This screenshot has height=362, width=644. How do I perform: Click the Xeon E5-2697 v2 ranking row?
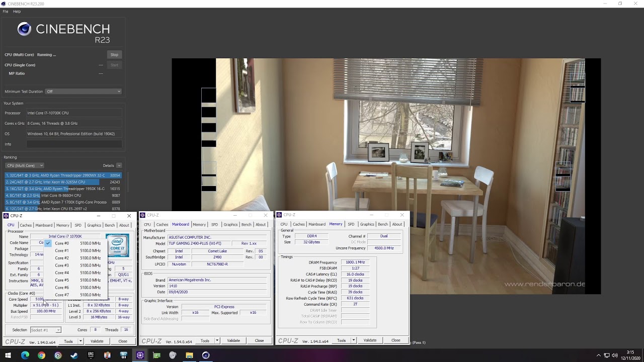click(63, 209)
